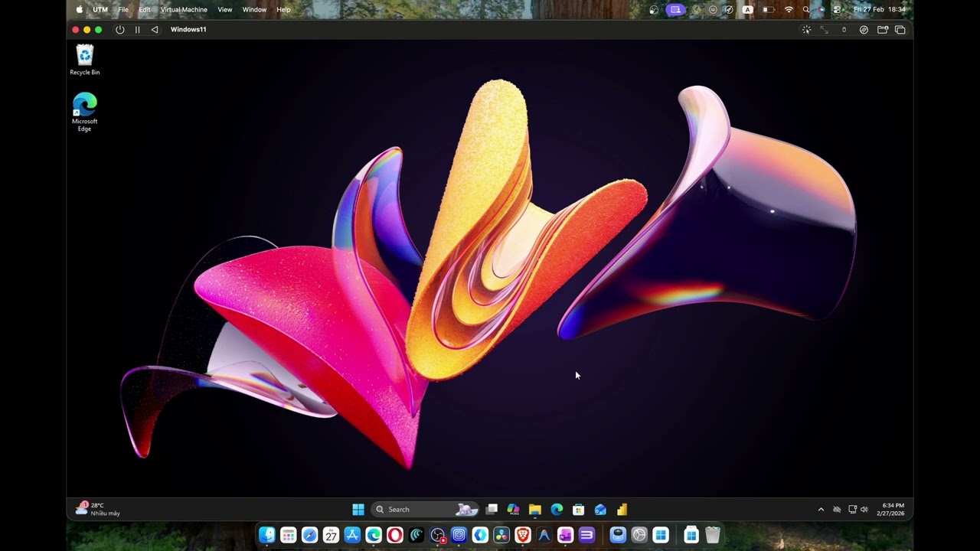Click the purple screen sharing menu bar icon
Viewport: 980px width, 551px height.
coord(675,10)
